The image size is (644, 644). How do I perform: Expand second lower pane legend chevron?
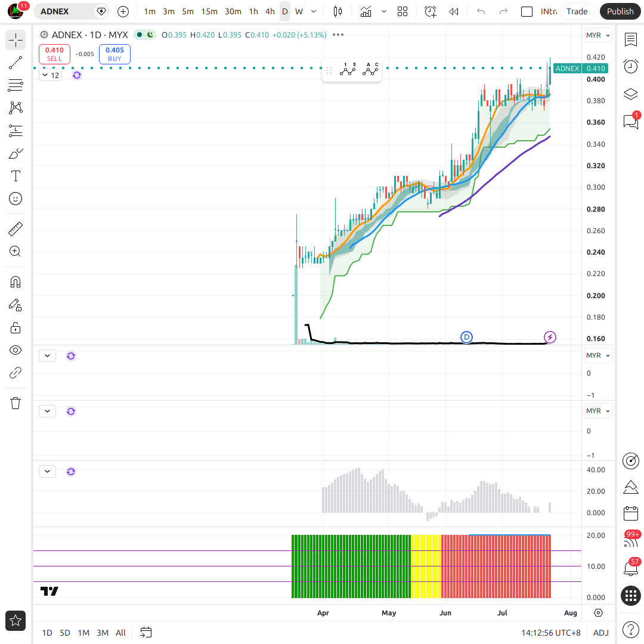pos(47,411)
